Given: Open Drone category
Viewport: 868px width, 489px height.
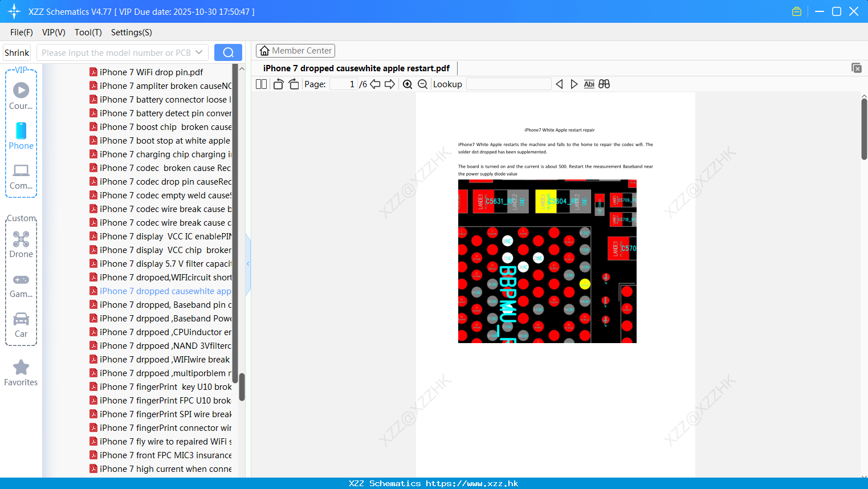Looking at the screenshot, I should pyautogui.click(x=21, y=244).
